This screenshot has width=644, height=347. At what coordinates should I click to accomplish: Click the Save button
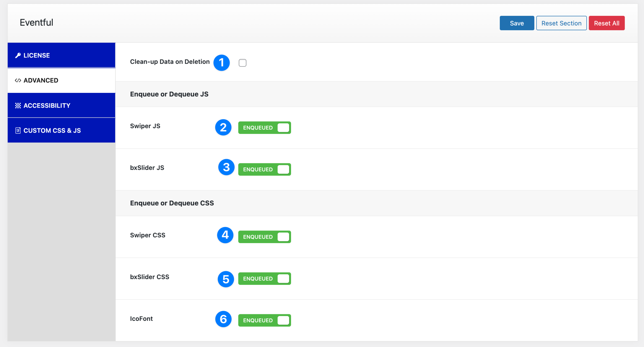tap(517, 23)
